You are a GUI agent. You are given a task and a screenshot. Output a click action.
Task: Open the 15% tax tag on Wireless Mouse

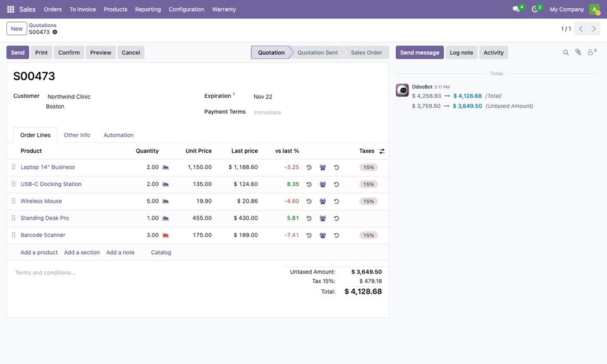pyautogui.click(x=368, y=202)
